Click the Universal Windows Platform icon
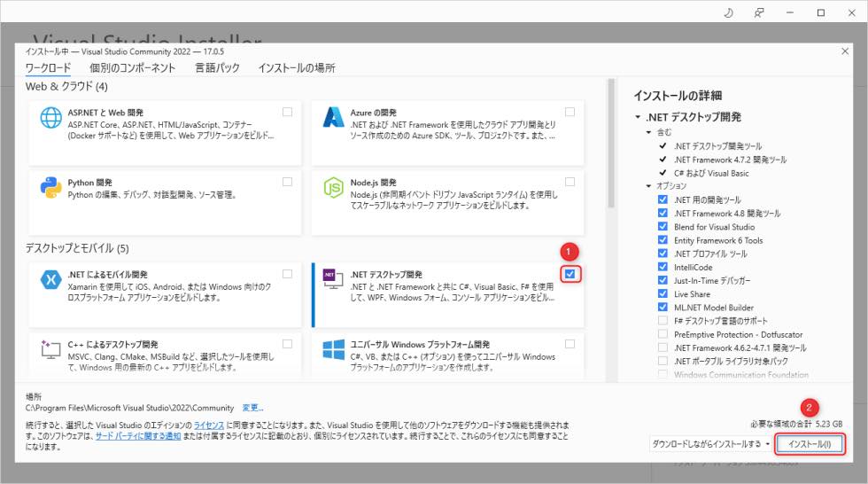 (x=334, y=348)
